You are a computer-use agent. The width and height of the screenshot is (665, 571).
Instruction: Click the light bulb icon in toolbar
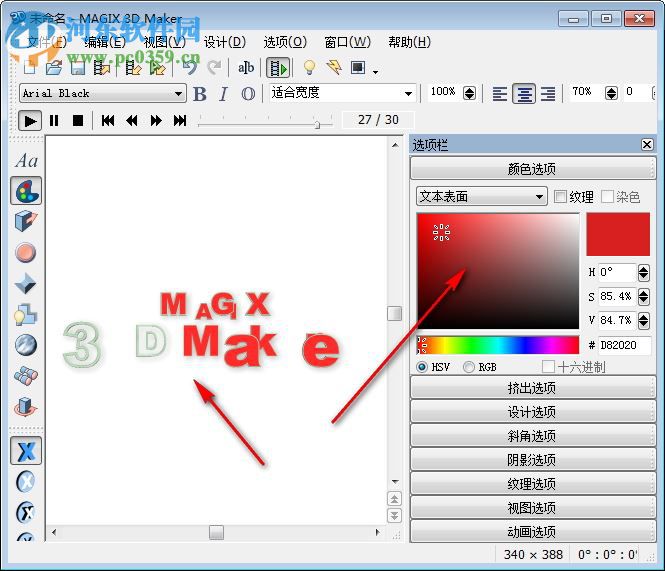[310, 67]
